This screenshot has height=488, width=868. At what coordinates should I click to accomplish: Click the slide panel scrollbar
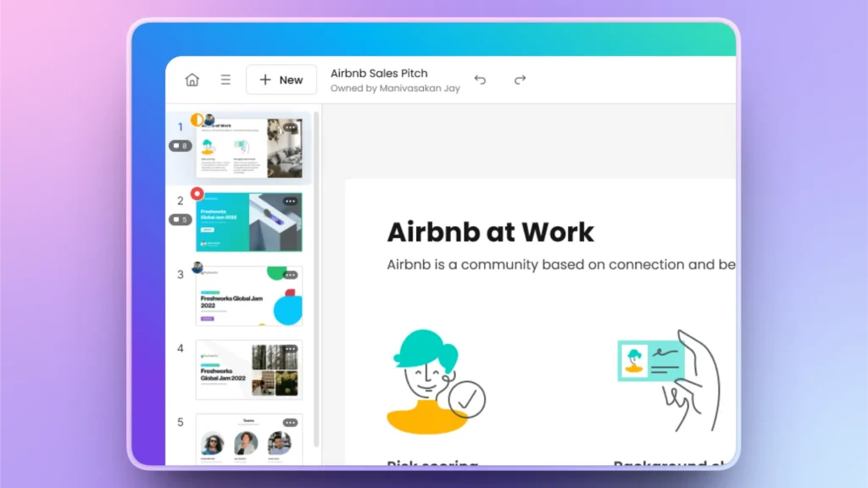(316, 278)
